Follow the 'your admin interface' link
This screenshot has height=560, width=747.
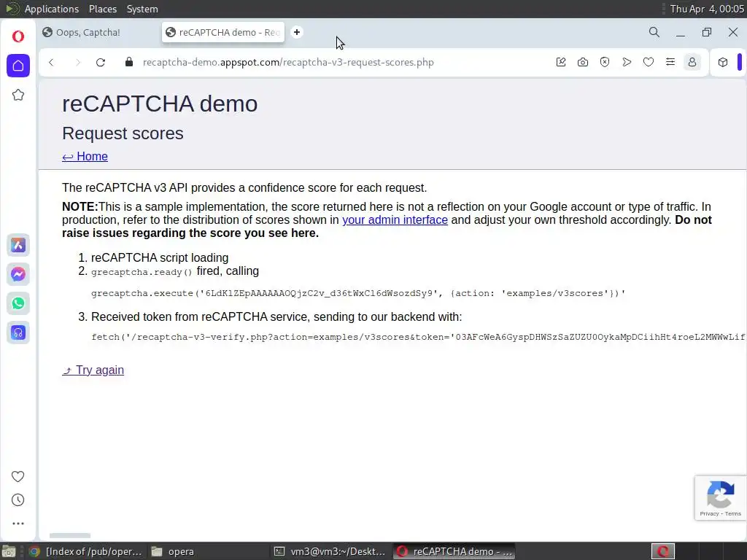(x=395, y=219)
